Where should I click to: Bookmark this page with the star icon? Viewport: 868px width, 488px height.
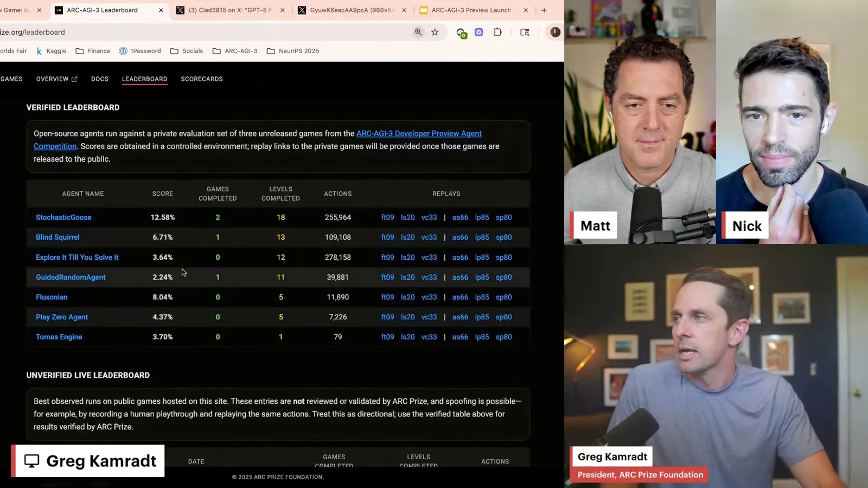(435, 32)
